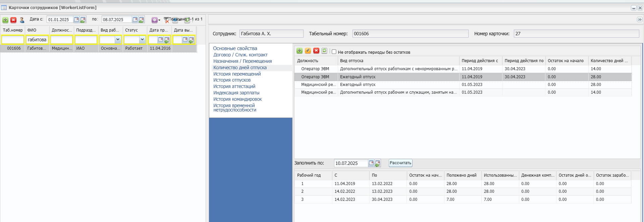Open 'История отпусков' section
Screen dimensions: 644x222
(232, 80)
